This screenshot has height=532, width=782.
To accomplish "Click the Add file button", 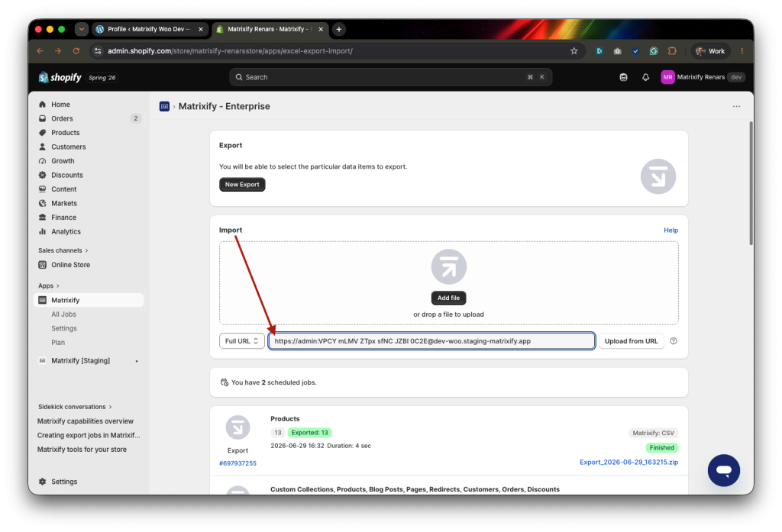I will (448, 298).
